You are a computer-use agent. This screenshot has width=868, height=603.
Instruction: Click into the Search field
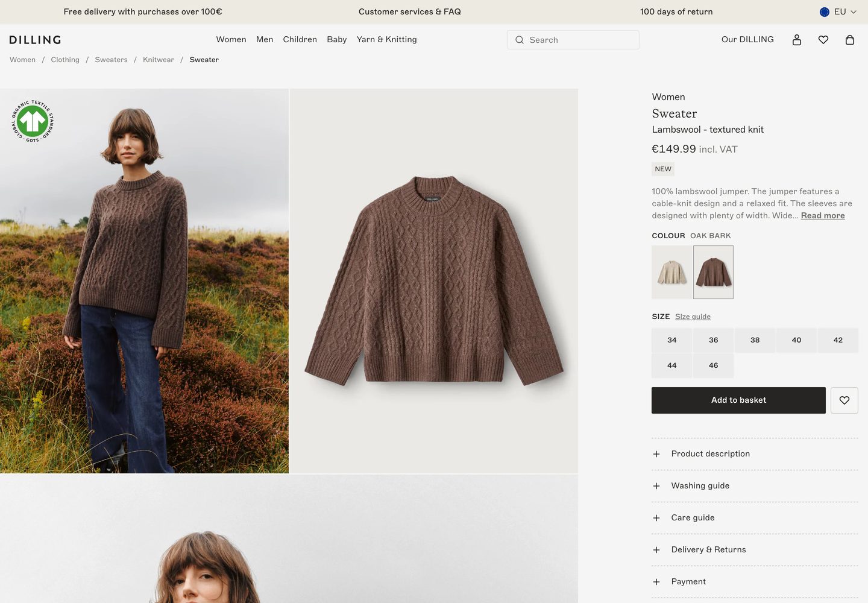573,40
